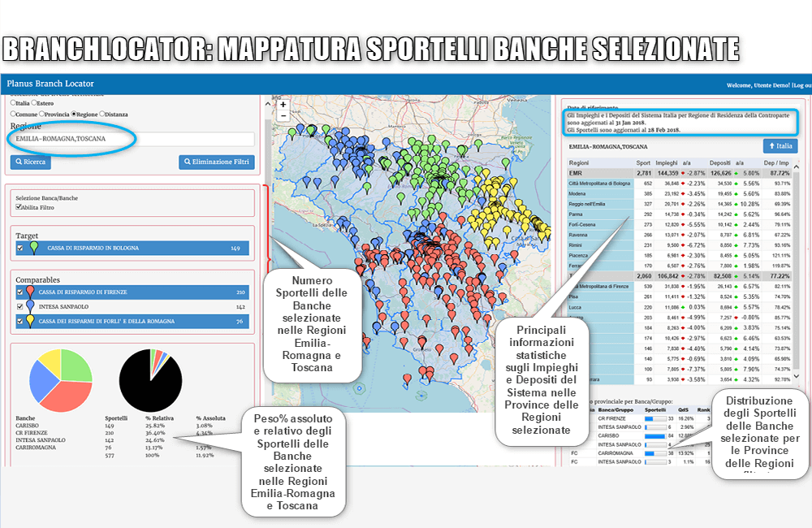Toggle the Abilita Filtro checkbox
812x528 pixels.
19,207
